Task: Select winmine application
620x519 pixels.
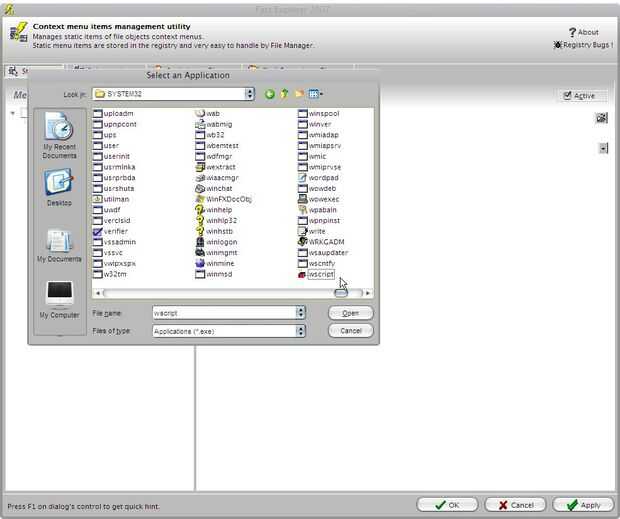Action: [x=215, y=263]
